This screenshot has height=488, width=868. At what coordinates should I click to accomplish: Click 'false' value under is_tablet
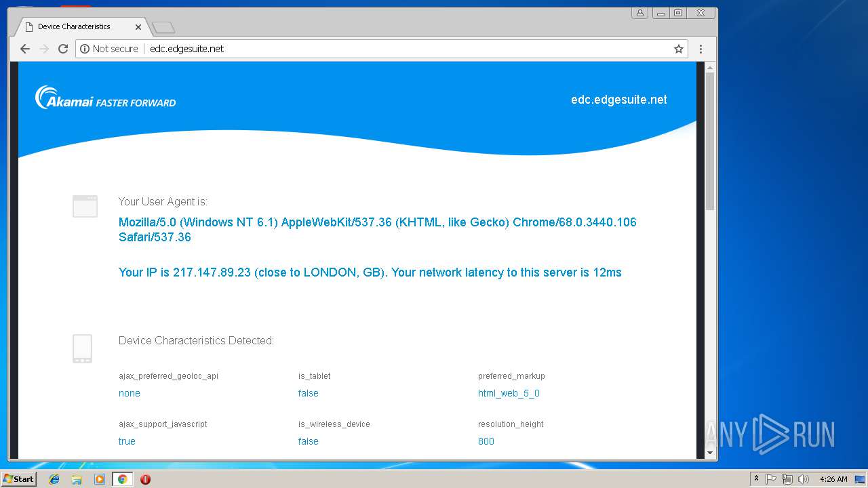pyautogui.click(x=308, y=393)
